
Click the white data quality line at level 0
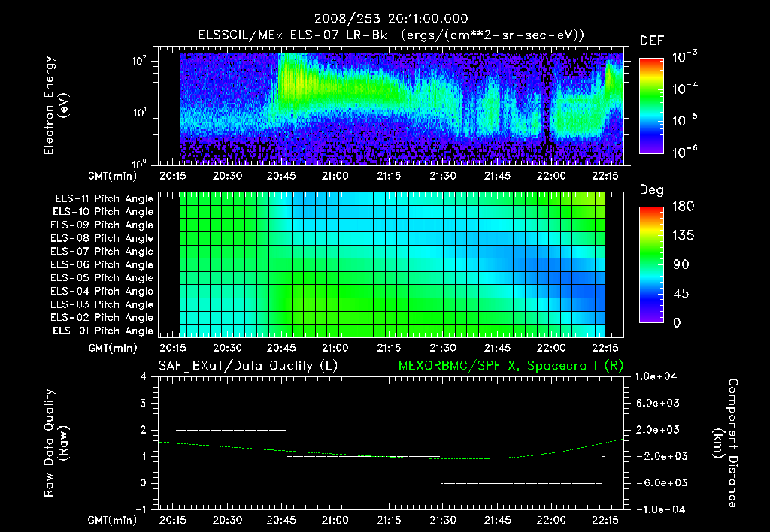point(522,483)
